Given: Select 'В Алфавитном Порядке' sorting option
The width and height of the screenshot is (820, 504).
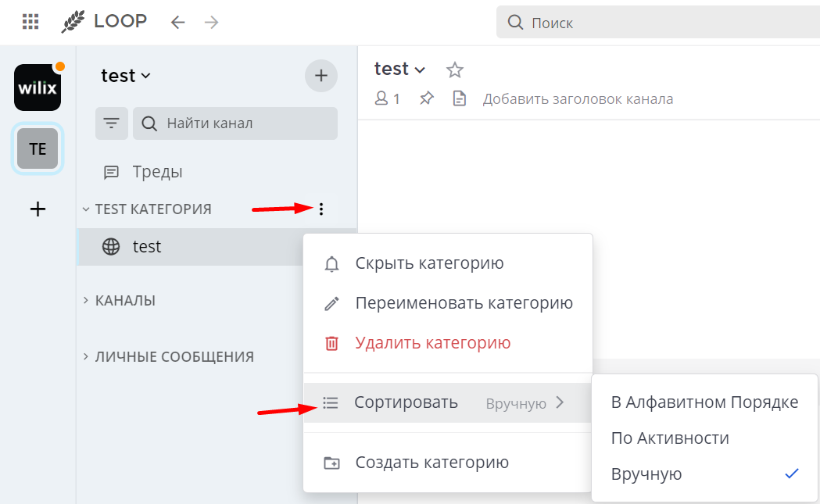Looking at the screenshot, I should (x=704, y=402).
